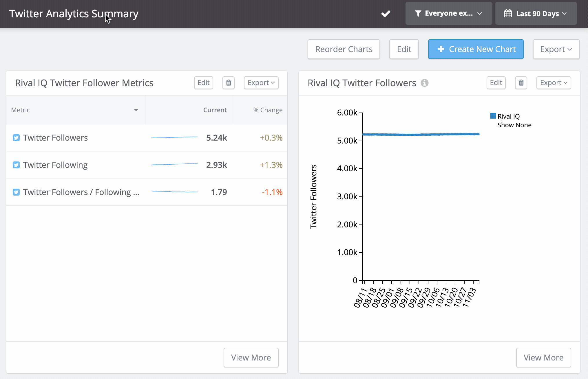Open the Everyone ex... filter dropdown
588x379 pixels.
pyautogui.click(x=449, y=13)
